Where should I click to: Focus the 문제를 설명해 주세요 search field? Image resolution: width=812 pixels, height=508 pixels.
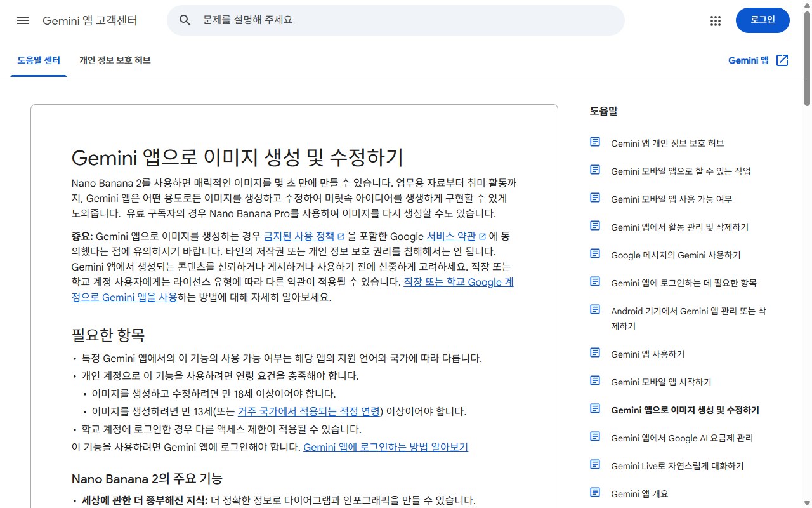[x=396, y=20]
